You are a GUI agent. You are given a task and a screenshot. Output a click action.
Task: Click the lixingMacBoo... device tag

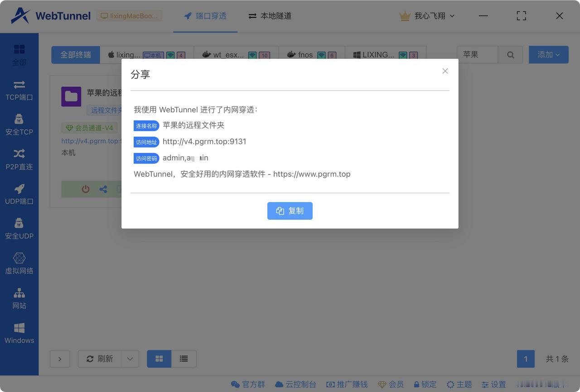(x=129, y=16)
